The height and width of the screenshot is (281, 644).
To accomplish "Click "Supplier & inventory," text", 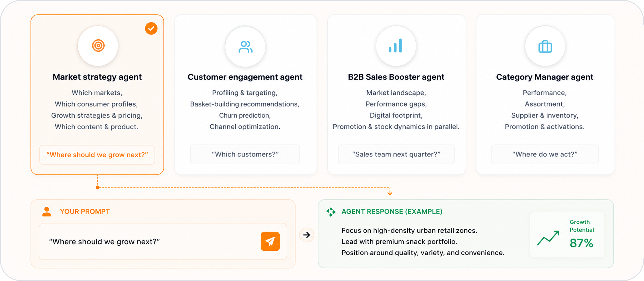I will 545,116.
